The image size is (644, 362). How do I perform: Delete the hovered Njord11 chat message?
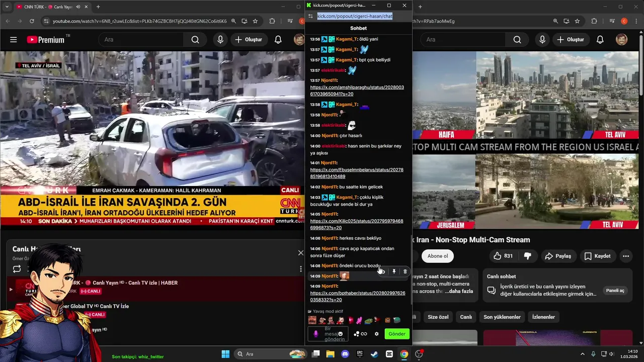405,271
